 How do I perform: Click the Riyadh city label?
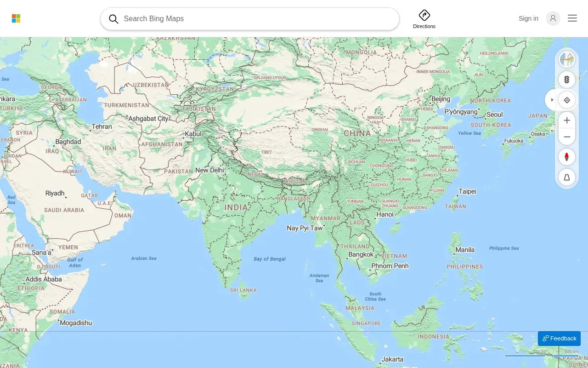click(x=55, y=193)
